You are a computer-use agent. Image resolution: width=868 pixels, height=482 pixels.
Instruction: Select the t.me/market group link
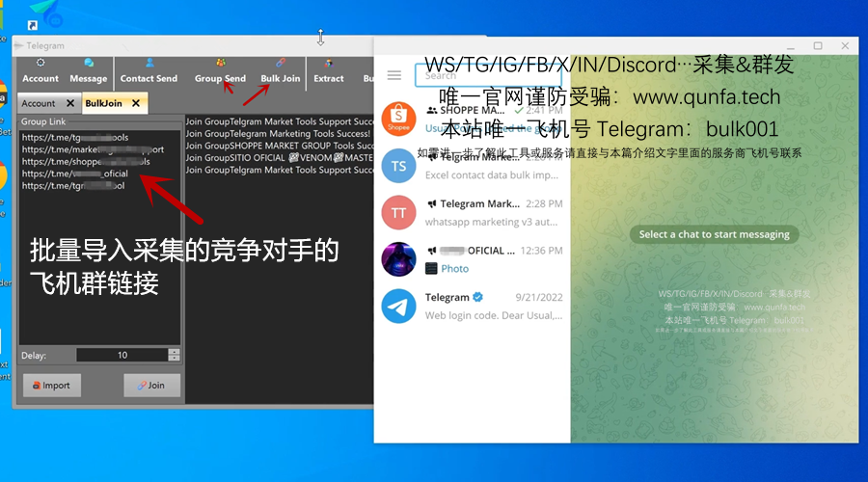pyautogui.click(x=93, y=149)
